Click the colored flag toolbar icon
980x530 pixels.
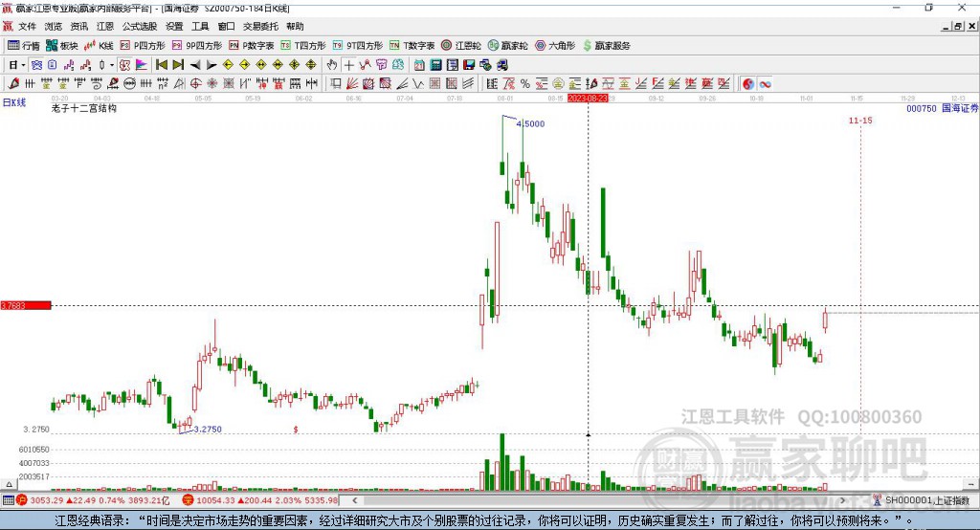click(x=142, y=65)
